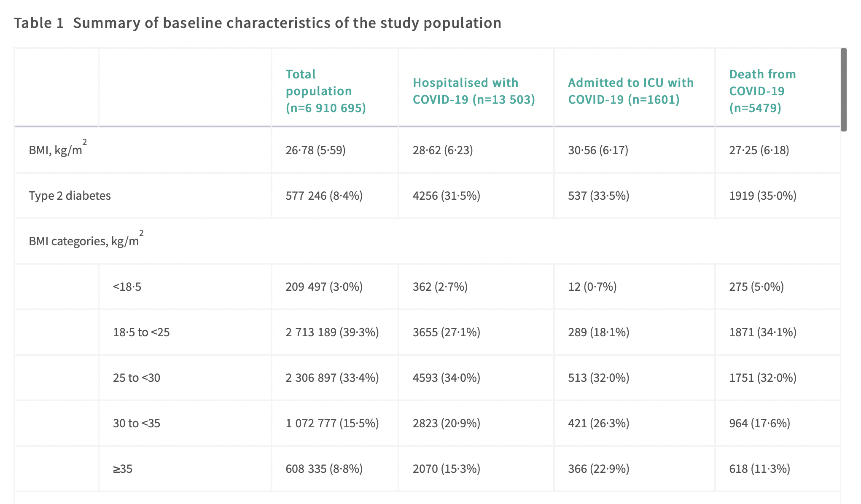Click the 30 to <35 category label
The width and height of the screenshot is (861, 504).
pyautogui.click(x=137, y=424)
